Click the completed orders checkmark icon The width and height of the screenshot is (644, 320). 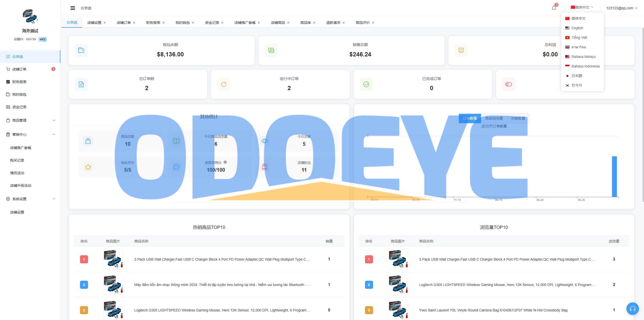point(366,84)
